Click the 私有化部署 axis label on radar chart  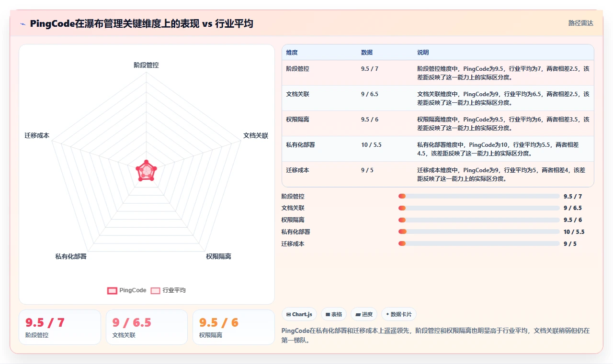tap(71, 256)
